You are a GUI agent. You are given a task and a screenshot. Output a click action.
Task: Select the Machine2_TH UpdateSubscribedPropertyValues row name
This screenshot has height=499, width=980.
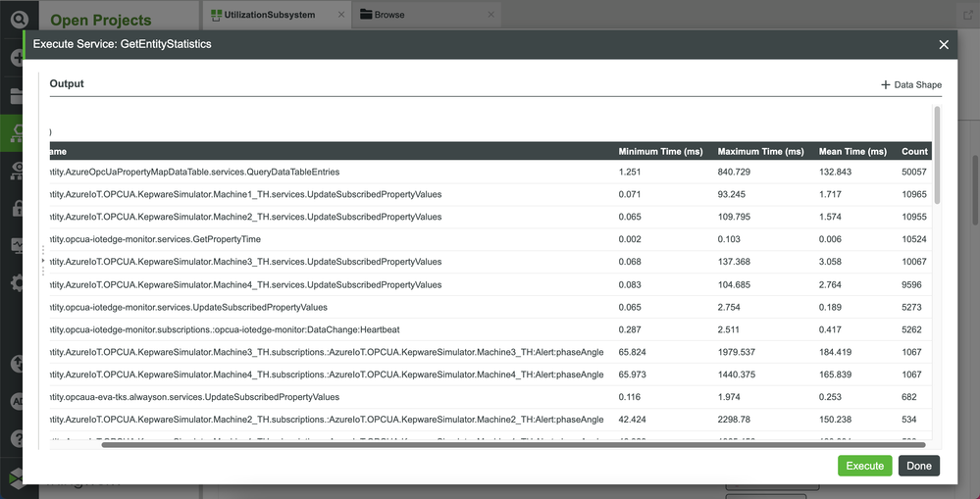[245, 217]
